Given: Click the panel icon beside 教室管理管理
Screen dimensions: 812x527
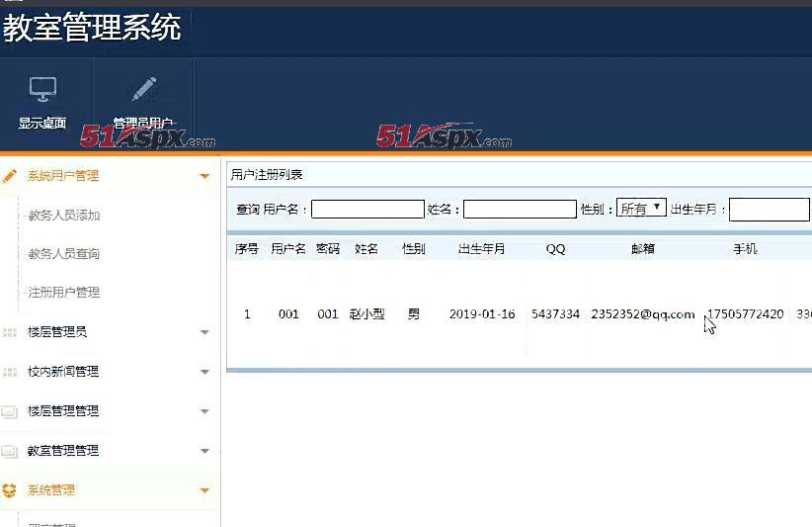Looking at the screenshot, I should tap(9, 451).
